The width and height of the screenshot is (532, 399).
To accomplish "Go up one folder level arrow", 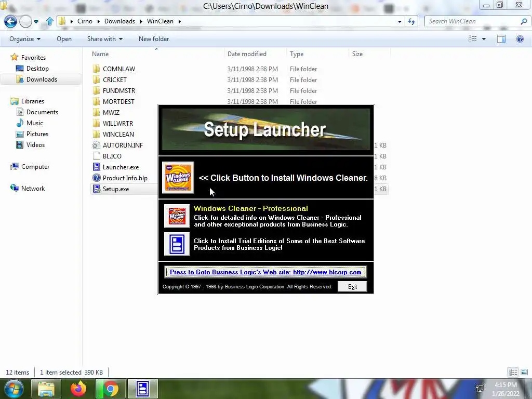I will pos(49,21).
